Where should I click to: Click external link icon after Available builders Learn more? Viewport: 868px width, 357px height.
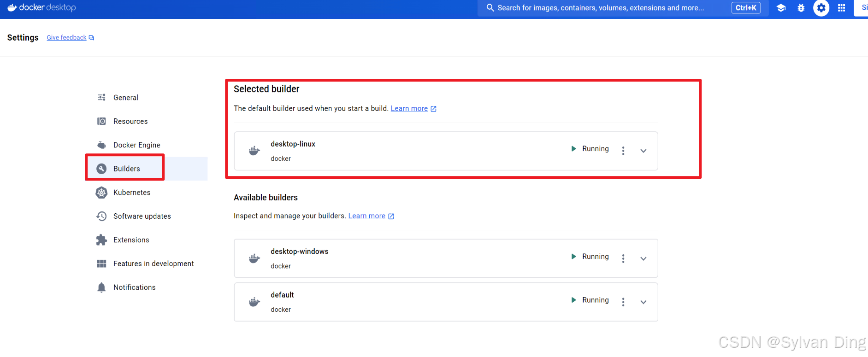click(x=391, y=216)
